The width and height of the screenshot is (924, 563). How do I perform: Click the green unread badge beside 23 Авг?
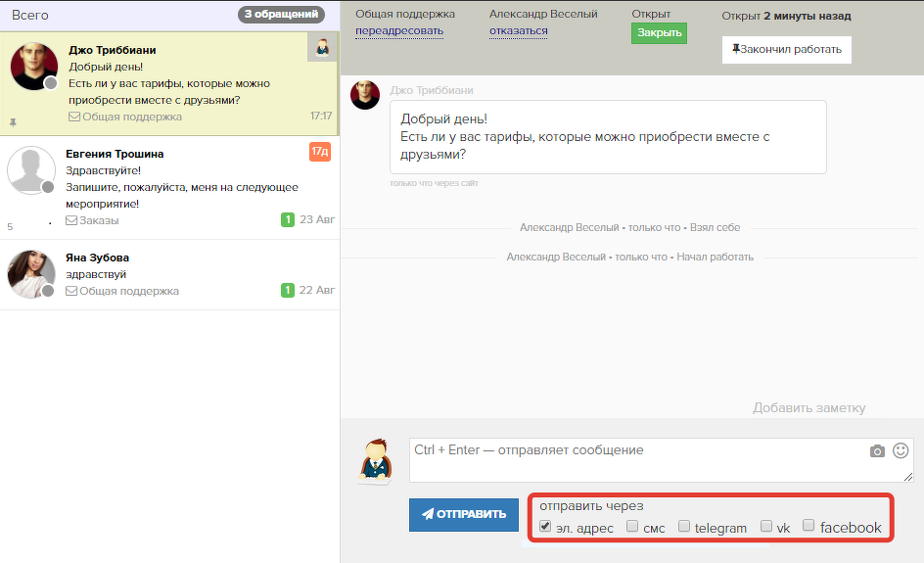pos(288,220)
